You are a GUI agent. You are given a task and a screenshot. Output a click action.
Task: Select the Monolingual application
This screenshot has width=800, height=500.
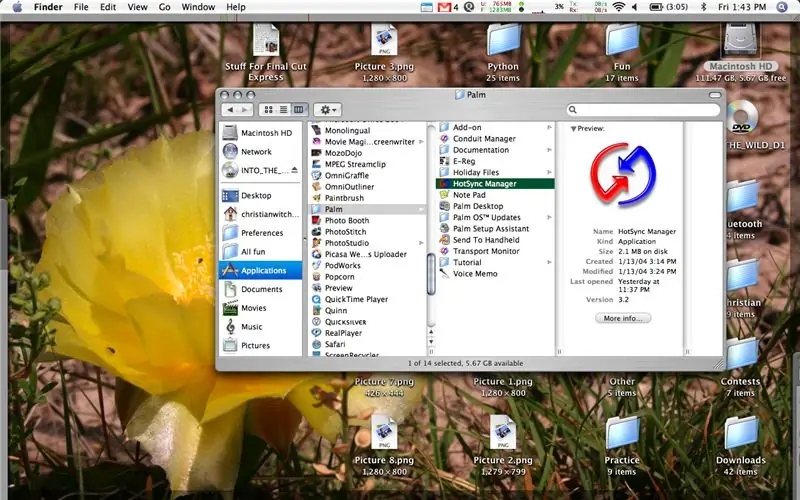tap(347, 131)
